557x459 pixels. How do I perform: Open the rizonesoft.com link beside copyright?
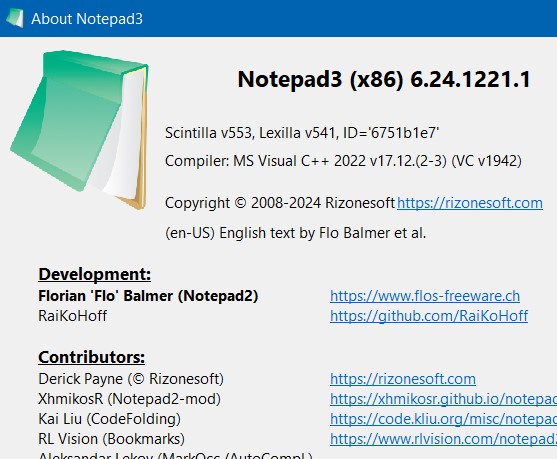coord(470,203)
